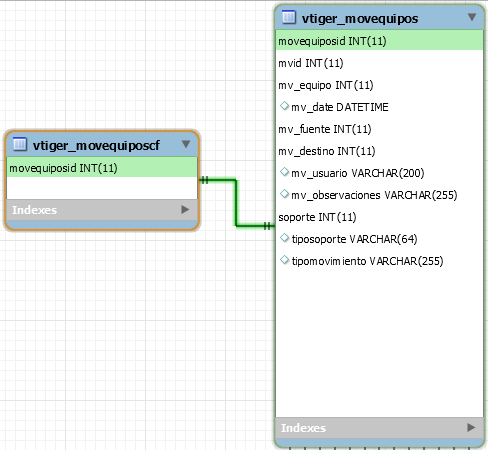Click the diamond icon beside mv_date
This screenshot has height=450, width=488.
point(284,106)
